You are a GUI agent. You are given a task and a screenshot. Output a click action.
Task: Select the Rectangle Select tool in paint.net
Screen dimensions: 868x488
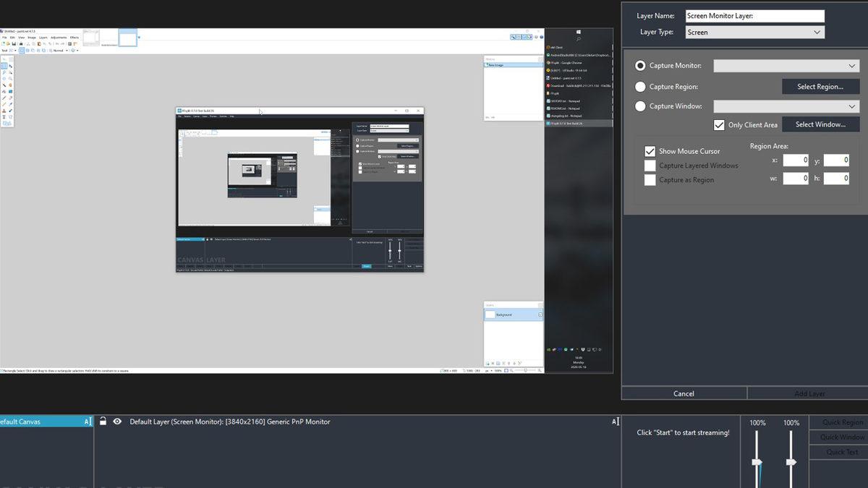(x=4, y=65)
